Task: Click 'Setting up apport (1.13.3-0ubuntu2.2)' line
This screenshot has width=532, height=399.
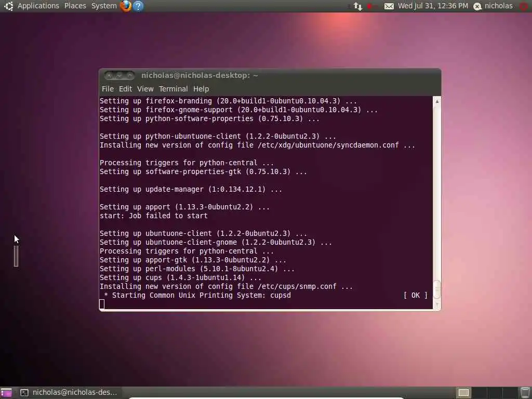Action: coord(184,207)
